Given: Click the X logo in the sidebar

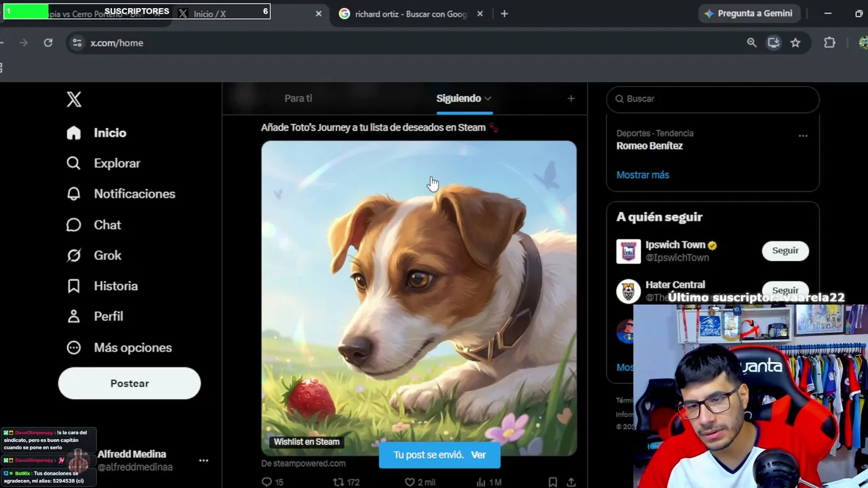Looking at the screenshot, I should (x=74, y=99).
